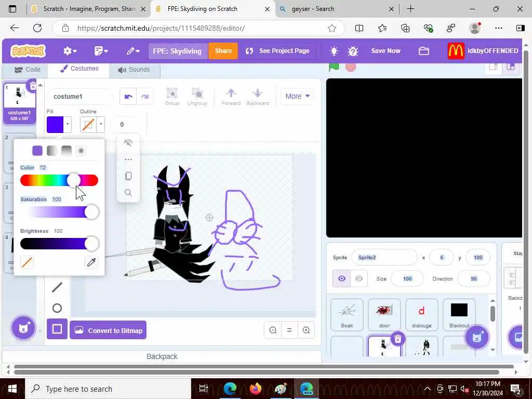Select solid fill mode swatch
This screenshot has width=532, height=399.
(37, 151)
